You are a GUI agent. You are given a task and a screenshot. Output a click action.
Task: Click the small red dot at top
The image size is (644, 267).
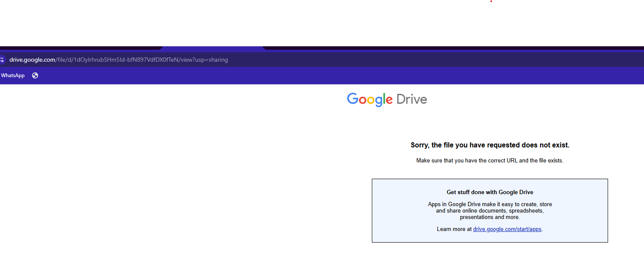click(x=491, y=1)
